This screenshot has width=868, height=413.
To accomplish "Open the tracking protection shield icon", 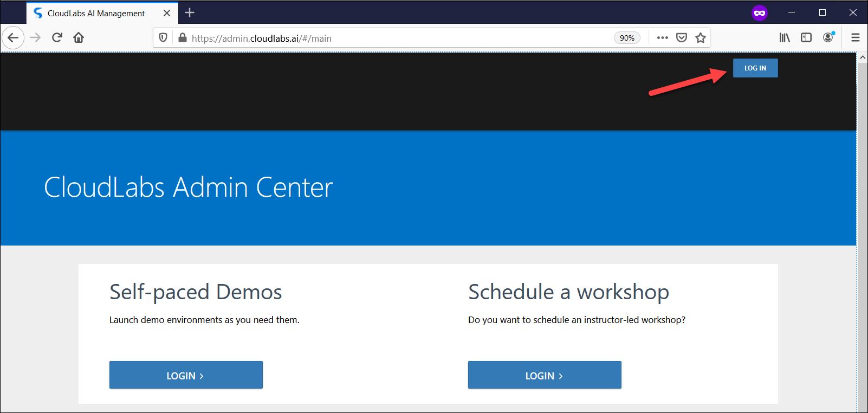I will (x=163, y=38).
